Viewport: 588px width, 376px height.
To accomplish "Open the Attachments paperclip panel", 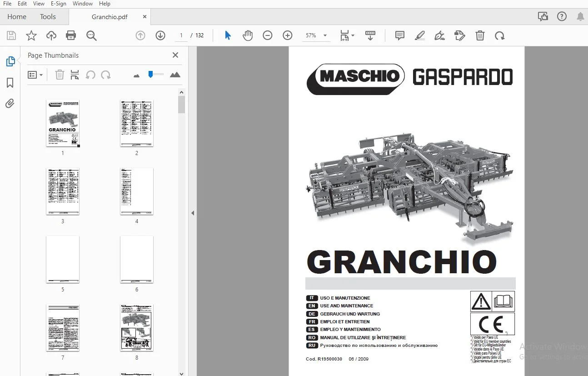I will [10, 104].
